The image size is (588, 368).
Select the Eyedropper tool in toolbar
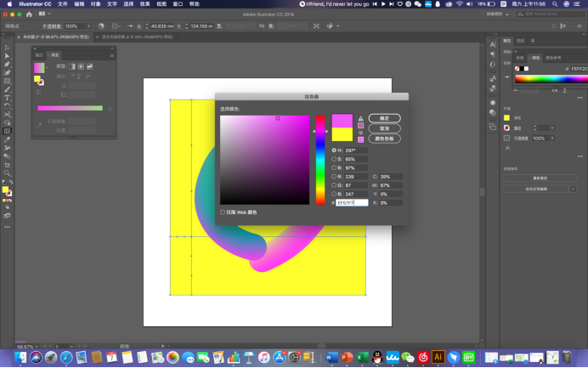7,139
